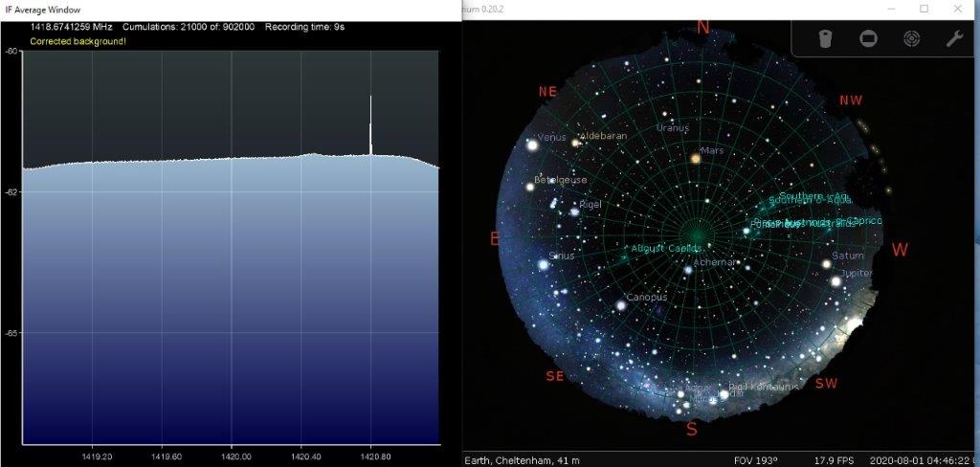Screen dimensions: 980x467
Task: Maximize the Stellarium window
Action: [924, 9]
